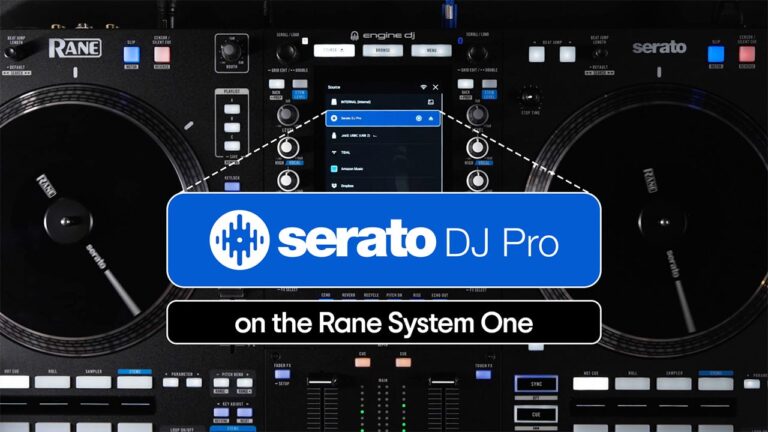768x432 pixels.
Task: Select the left deck SAMPLER pad mode
Action: click(x=93, y=383)
